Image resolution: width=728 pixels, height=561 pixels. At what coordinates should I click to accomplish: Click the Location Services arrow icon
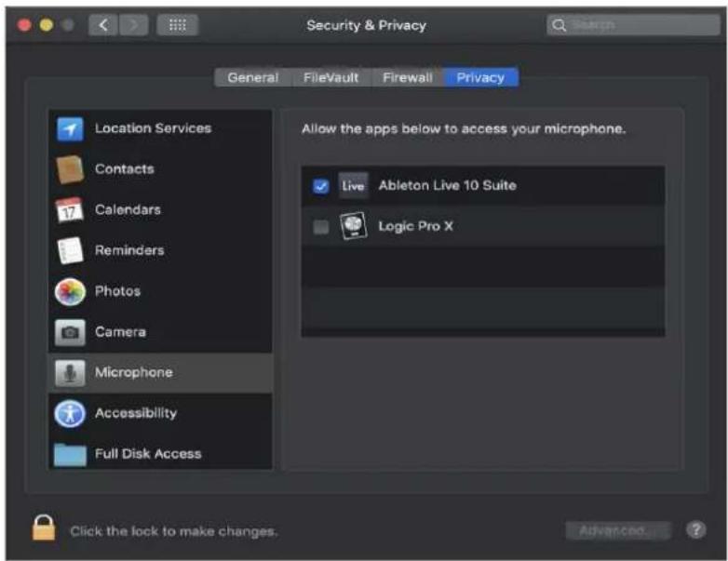click(70, 128)
